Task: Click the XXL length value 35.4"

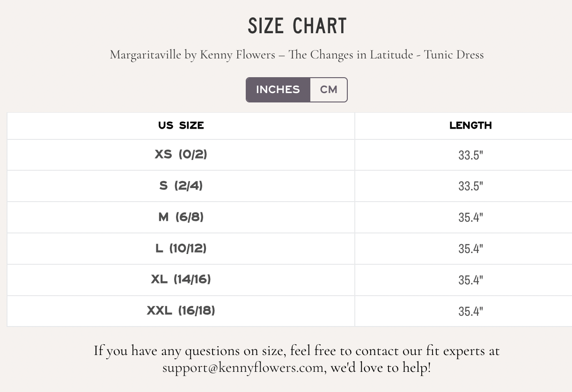Action: [470, 311]
